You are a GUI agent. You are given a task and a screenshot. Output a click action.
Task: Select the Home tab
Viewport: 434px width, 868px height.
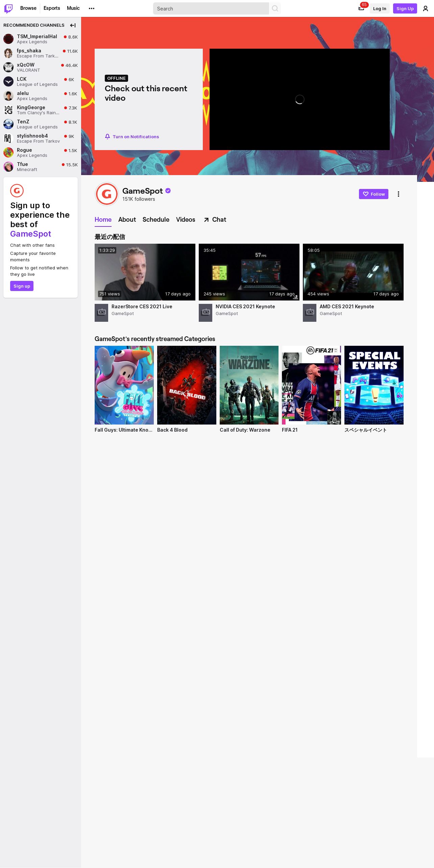pyautogui.click(x=103, y=220)
